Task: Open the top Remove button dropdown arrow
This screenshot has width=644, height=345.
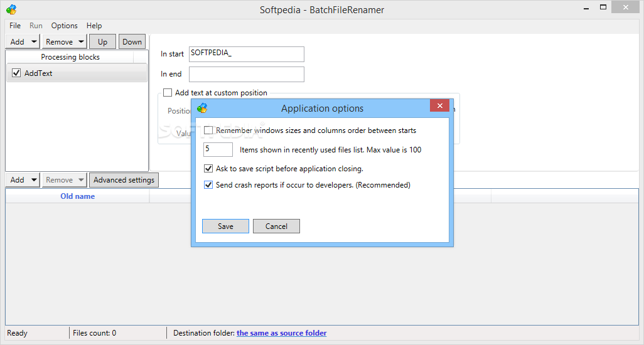Action: [82, 41]
